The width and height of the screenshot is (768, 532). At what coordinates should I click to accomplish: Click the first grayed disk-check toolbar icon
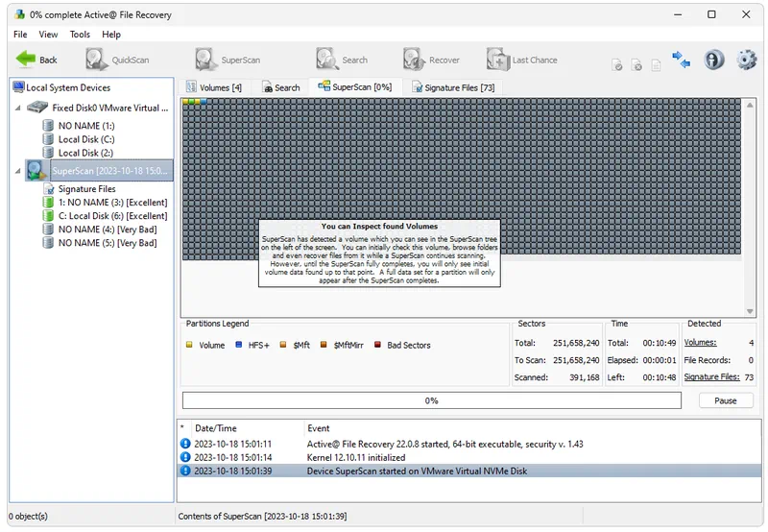pos(617,64)
